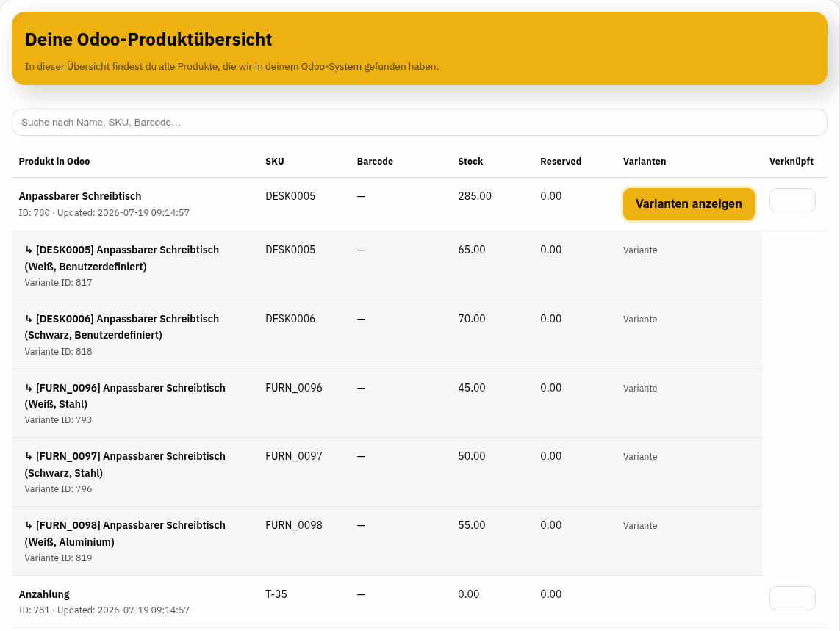Click the Varianten anzeigen button
840x631 pixels.
(x=689, y=204)
